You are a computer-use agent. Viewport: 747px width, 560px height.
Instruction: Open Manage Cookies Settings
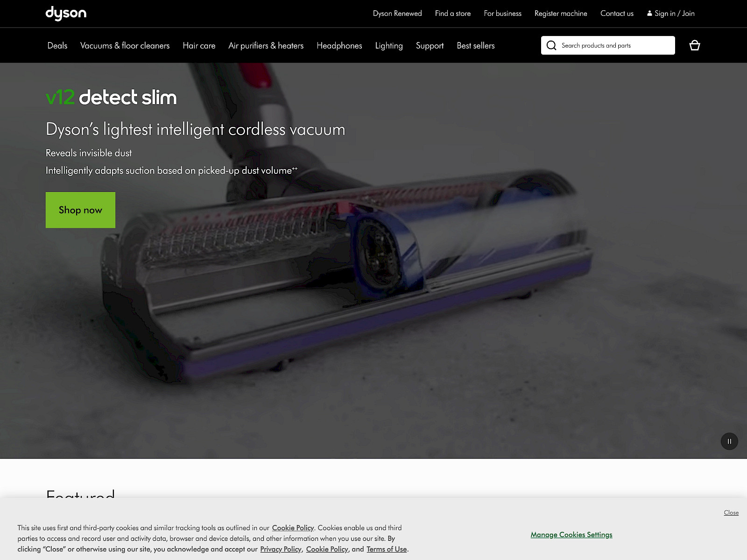coord(571,534)
